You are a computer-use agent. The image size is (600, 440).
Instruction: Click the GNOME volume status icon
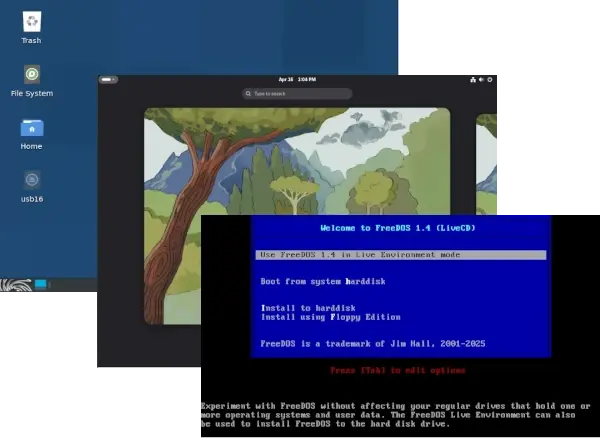pyautogui.click(x=481, y=80)
